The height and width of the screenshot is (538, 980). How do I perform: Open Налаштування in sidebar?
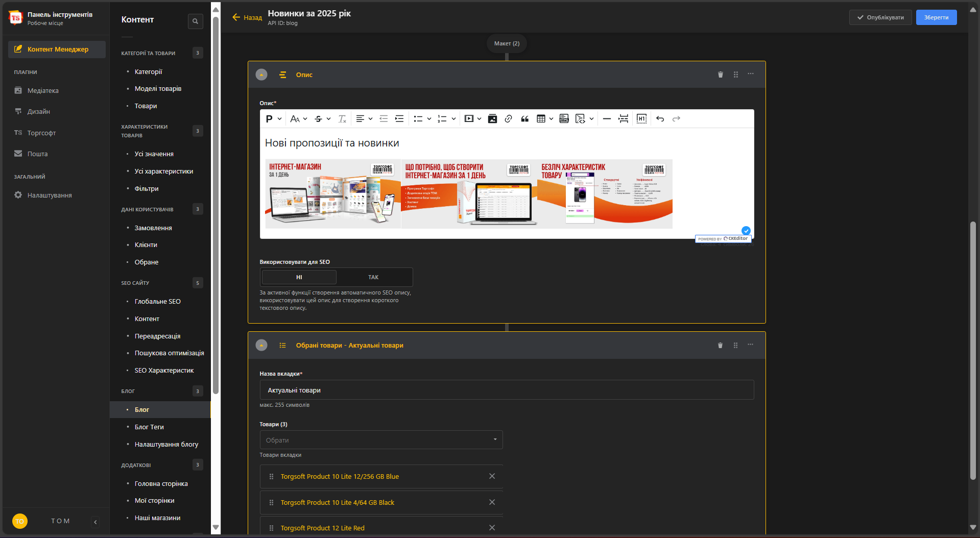pyautogui.click(x=50, y=195)
